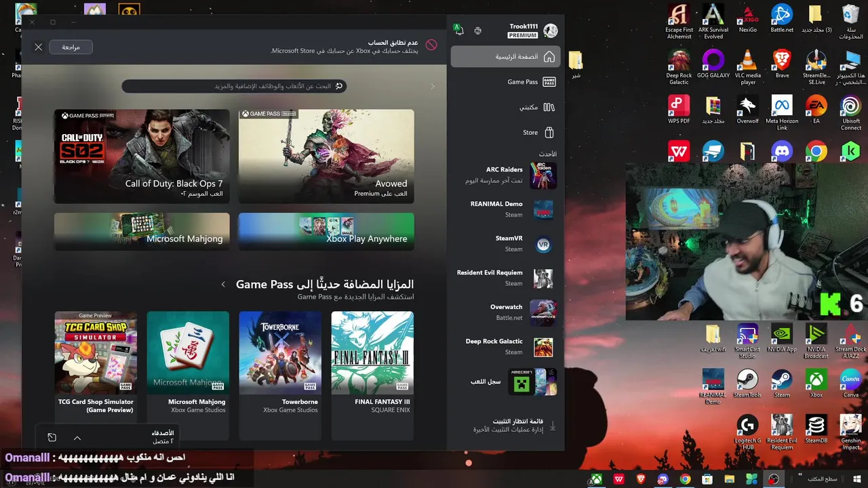Viewport: 868px width, 488px height.
Task: Open مكتبتي library section
Action: [505, 107]
